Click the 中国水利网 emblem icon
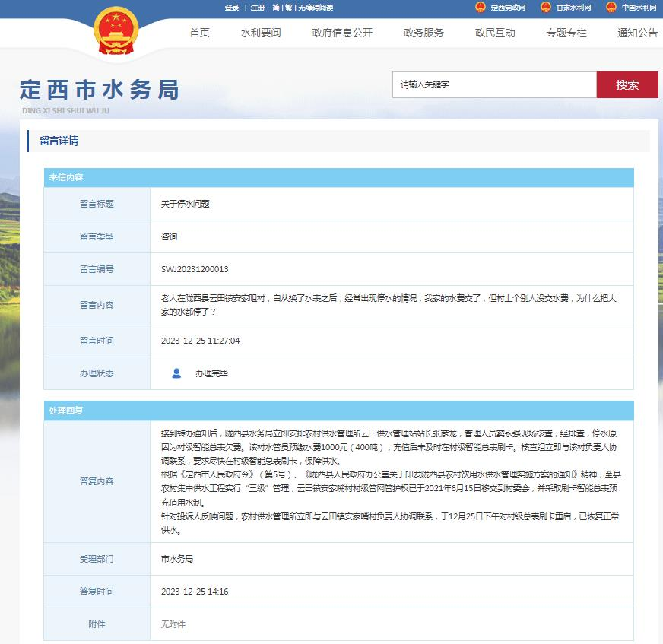663x644 pixels. [x=611, y=8]
